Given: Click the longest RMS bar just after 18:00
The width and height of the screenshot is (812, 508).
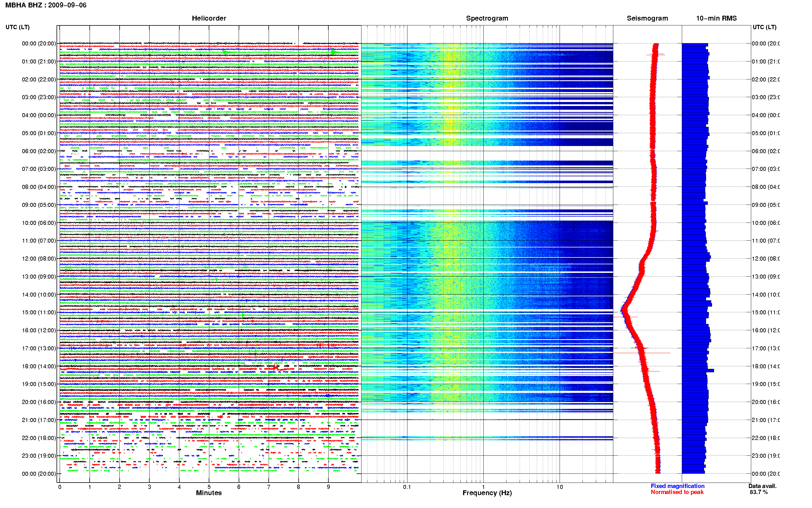Looking at the screenshot, I should coord(698,371).
